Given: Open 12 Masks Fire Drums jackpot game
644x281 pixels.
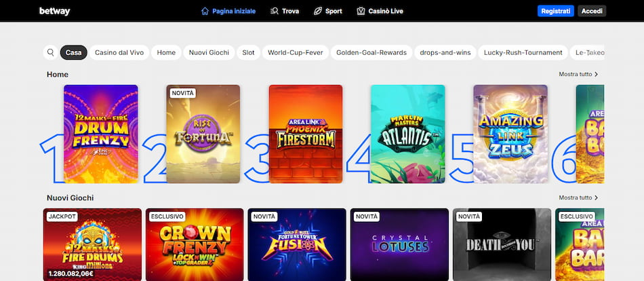Looking at the screenshot, I should [x=92, y=245].
